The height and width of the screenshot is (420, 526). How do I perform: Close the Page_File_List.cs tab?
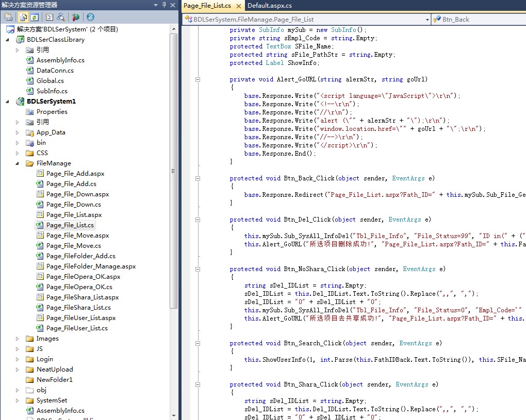coord(239,6)
